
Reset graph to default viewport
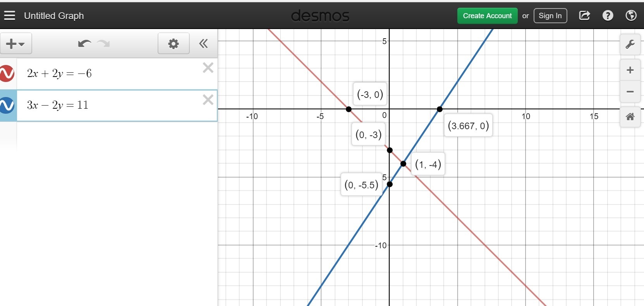630,116
